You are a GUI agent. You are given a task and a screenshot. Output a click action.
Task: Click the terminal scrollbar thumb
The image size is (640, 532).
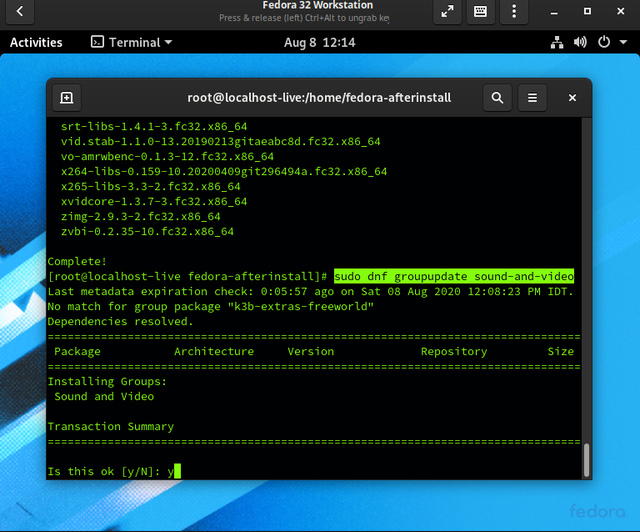(586, 460)
